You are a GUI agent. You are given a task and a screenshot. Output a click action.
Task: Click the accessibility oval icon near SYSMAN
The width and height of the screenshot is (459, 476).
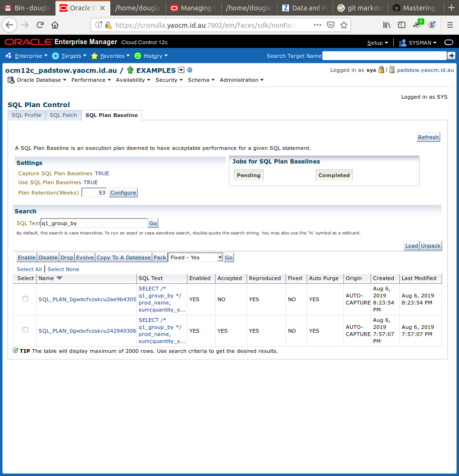449,42
